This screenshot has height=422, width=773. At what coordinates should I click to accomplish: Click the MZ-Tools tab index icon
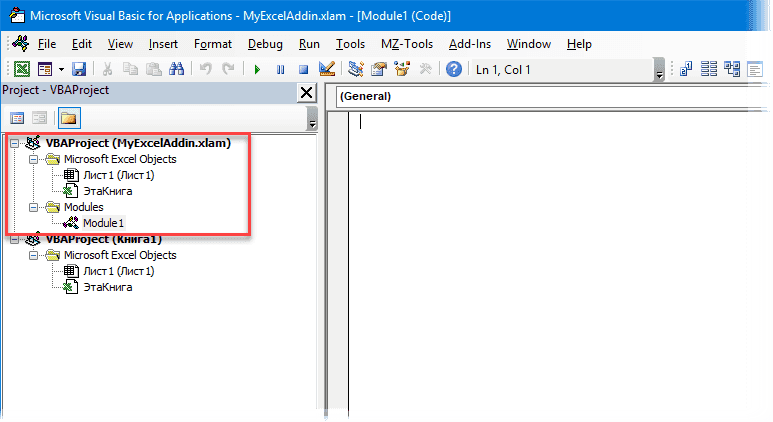click(686, 69)
